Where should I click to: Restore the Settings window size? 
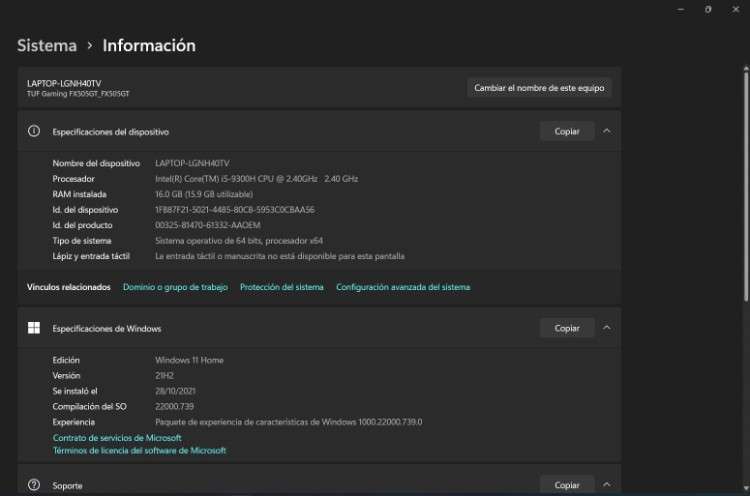point(708,10)
